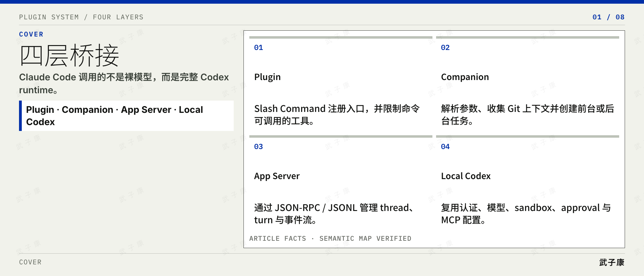Click the author name '武子康' in the footer

pyautogui.click(x=612, y=263)
